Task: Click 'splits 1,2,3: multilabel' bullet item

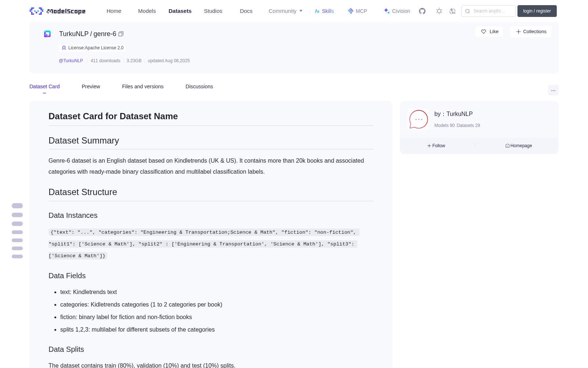Action: (137, 329)
